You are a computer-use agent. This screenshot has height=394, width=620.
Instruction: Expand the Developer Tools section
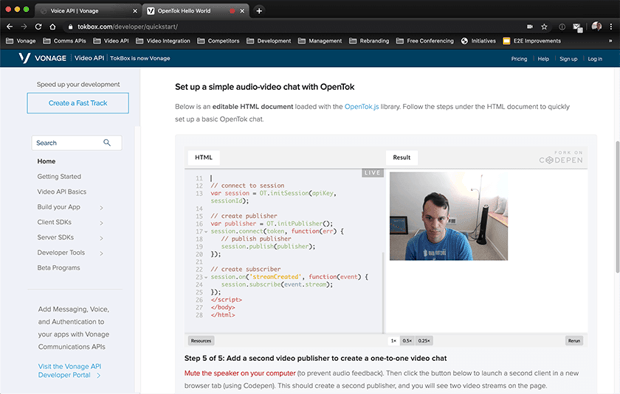(x=101, y=253)
